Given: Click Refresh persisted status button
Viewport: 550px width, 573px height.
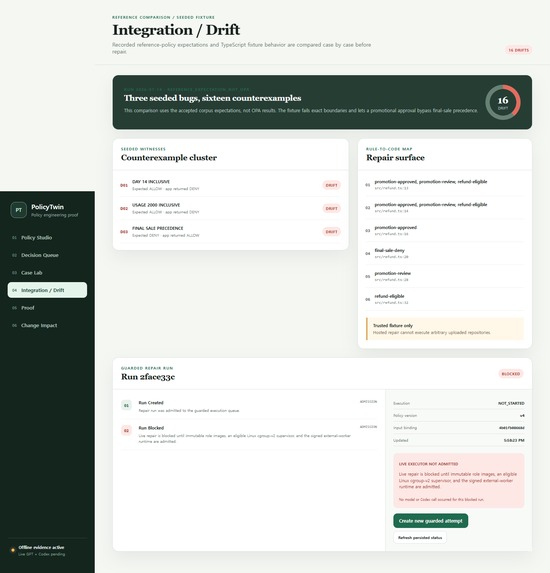Looking at the screenshot, I should pos(420,538).
